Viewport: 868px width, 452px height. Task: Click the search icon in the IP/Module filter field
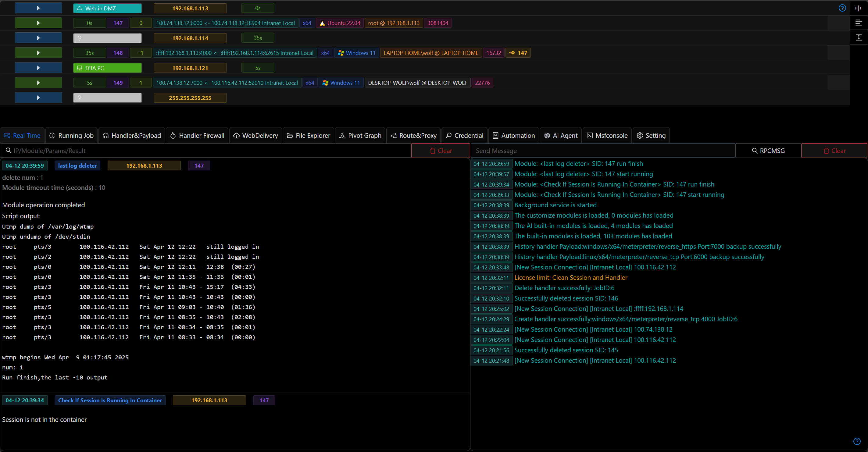pyautogui.click(x=9, y=151)
